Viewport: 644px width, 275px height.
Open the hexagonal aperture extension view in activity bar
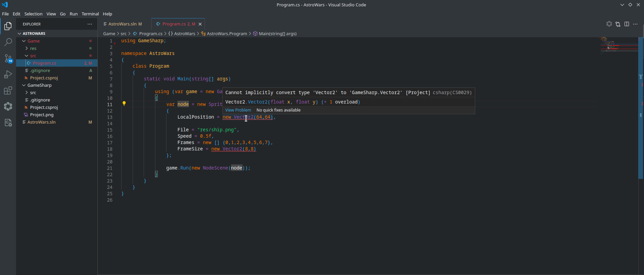(8, 107)
